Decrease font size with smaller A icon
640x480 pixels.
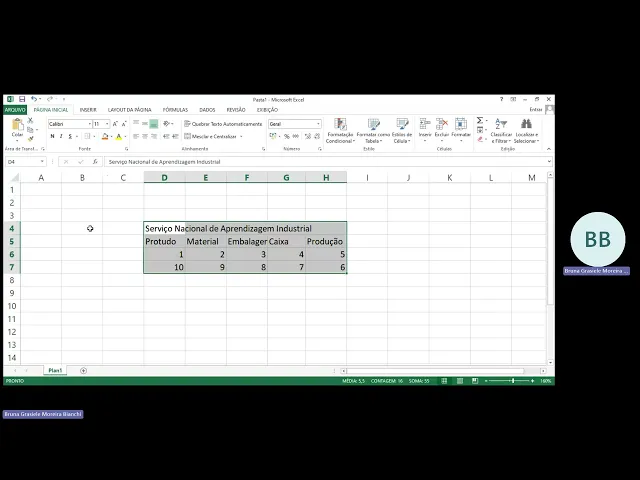coord(124,124)
